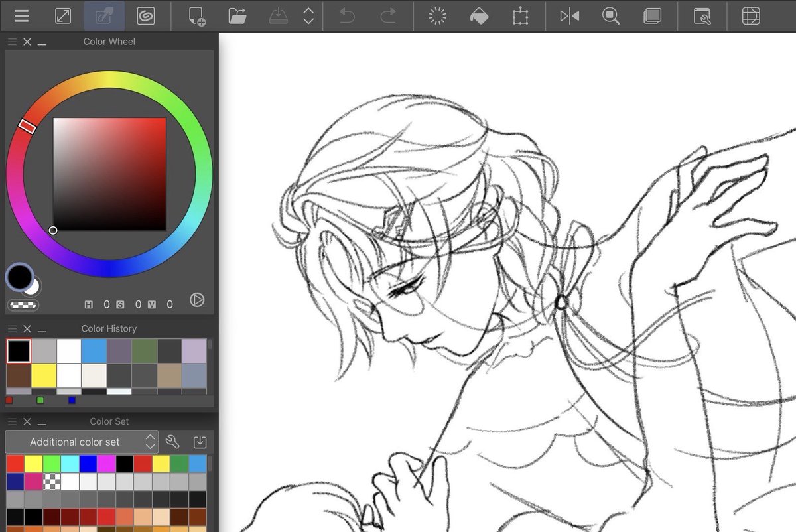Image resolution: width=796 pixels, height=532 pixels.
Task: Pick the hot pink swatch in Color Set
Action: tap(33, 481)
